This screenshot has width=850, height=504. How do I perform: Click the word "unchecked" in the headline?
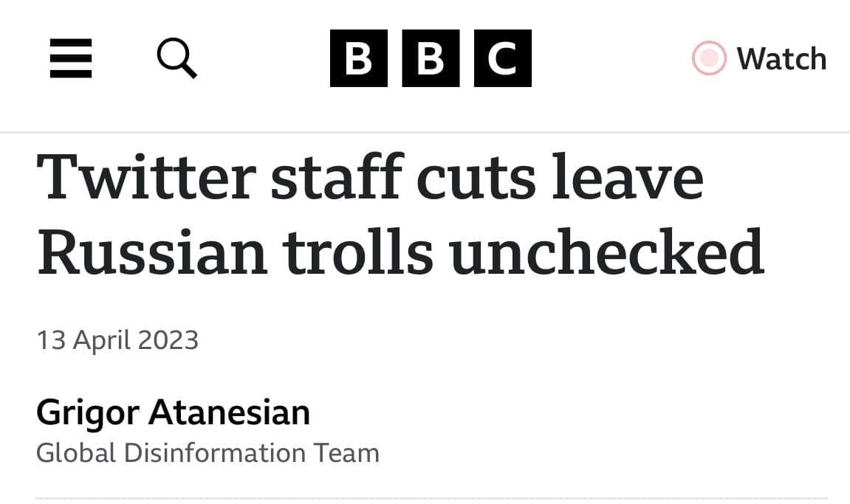tap(606, 251)
